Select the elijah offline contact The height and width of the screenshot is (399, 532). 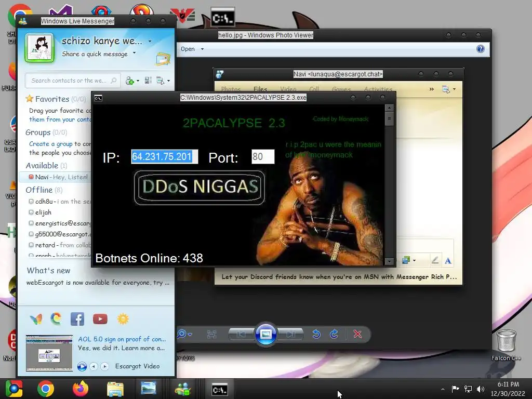click(x=40, y=212)
